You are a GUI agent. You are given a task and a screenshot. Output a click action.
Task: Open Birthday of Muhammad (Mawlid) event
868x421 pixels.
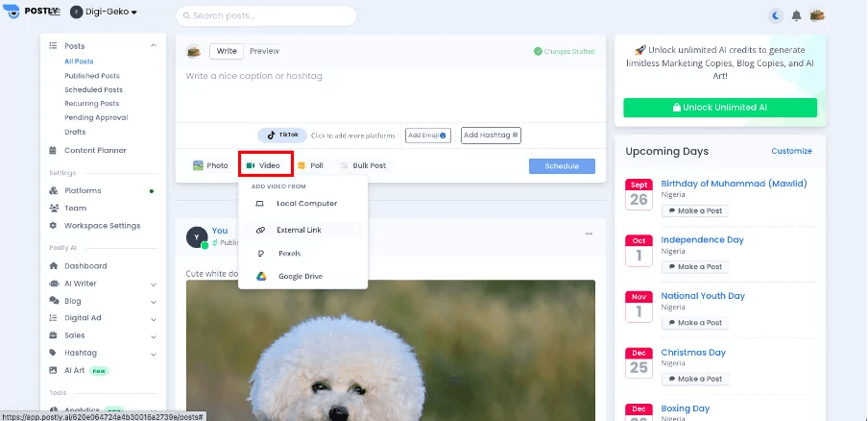click(x=734, y=184)
